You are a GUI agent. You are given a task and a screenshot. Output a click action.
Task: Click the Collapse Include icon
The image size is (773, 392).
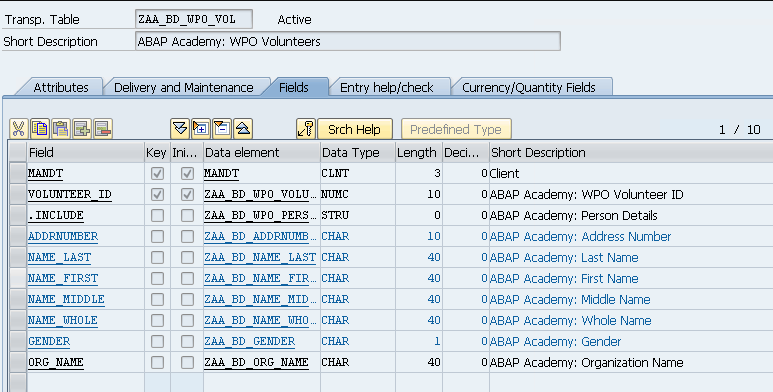tap(222, 129)
